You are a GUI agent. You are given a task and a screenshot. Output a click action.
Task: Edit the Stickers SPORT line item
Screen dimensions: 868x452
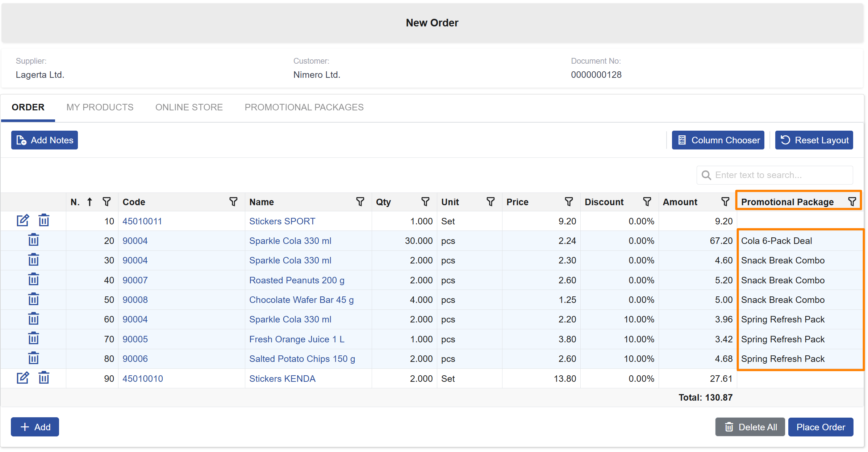click(x=23, y=220)
